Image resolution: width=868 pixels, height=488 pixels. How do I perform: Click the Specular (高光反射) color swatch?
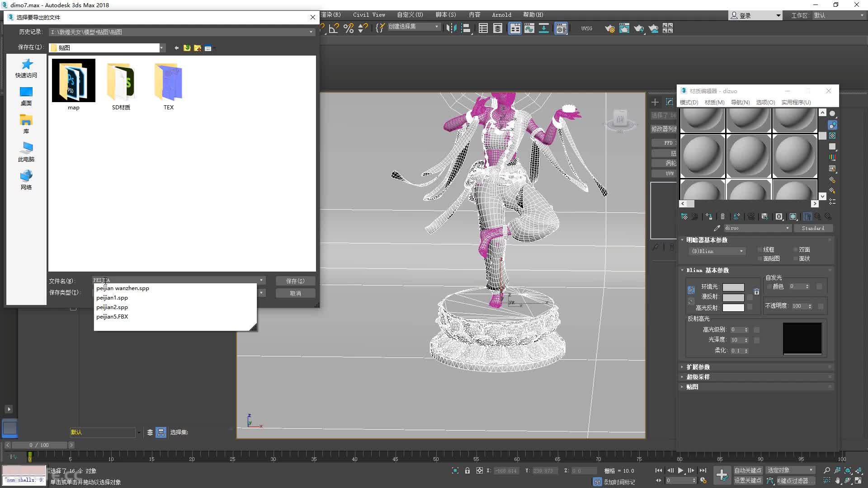coord(733,308)
